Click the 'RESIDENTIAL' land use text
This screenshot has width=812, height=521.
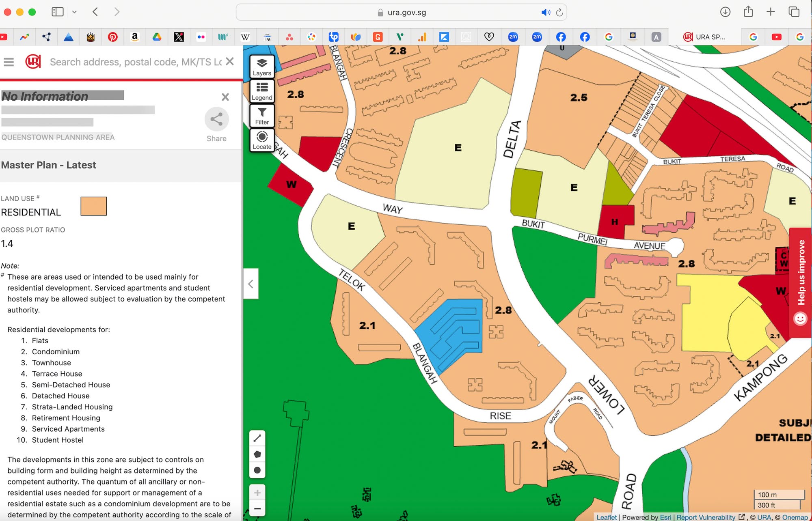[31, 212]
